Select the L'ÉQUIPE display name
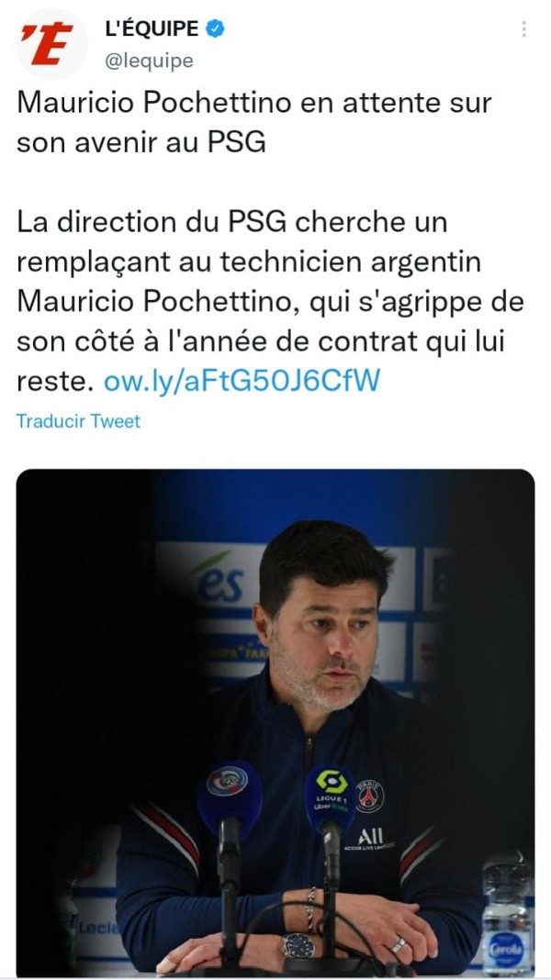551x980 pixels. click(x=152, y=28)
